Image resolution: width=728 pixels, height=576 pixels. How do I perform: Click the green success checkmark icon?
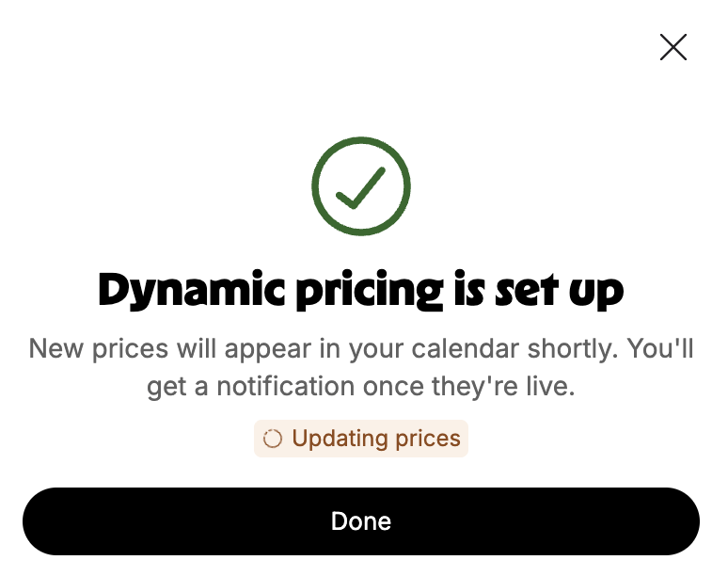coord(361,185)
